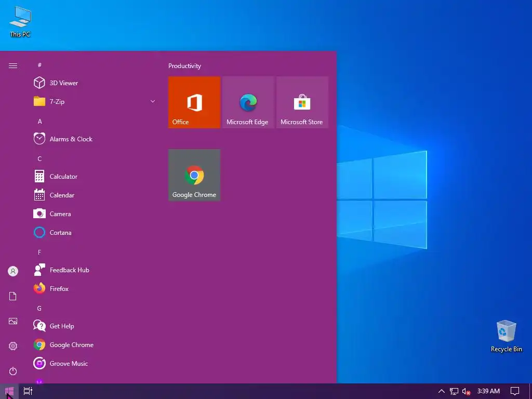This screenshot has height=399, width=532.
Task: Click the Office tile
Action: tap(194, 102)
